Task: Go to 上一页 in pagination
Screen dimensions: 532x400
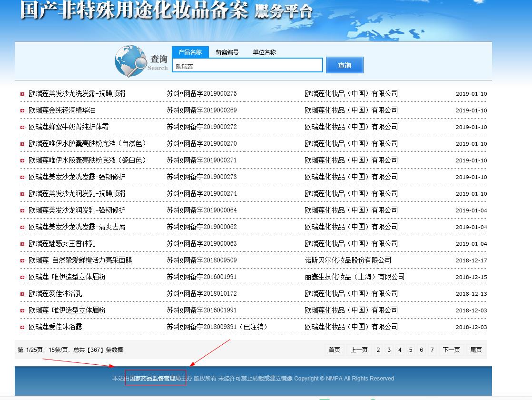Action: [359, 350]
